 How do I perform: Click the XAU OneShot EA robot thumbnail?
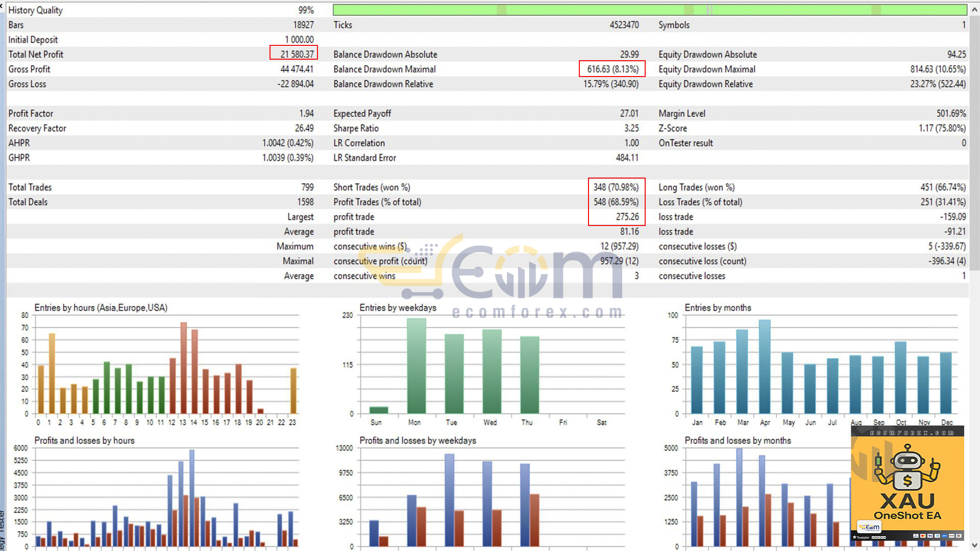(908, 484)
